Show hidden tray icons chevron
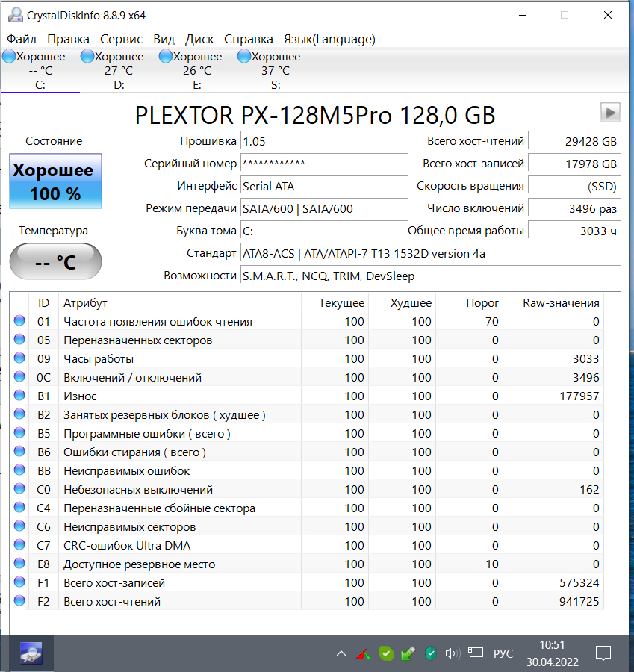The image size is (634, 672). tap(341, 653)
